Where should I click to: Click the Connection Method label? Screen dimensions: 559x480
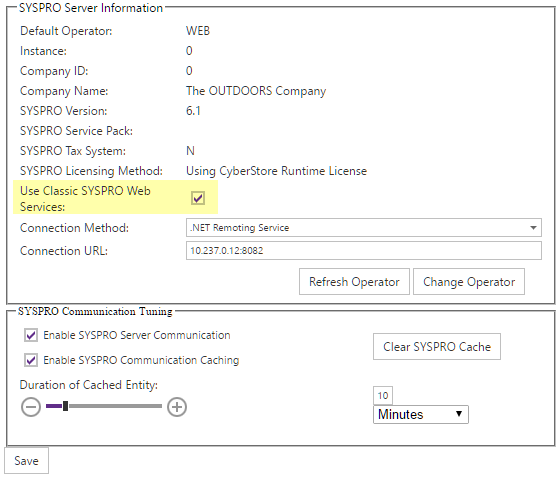pos(74,228)
